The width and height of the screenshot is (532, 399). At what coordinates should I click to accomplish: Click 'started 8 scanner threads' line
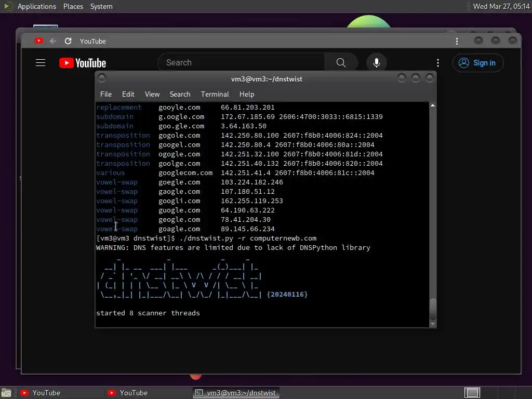tap(148, 313)
